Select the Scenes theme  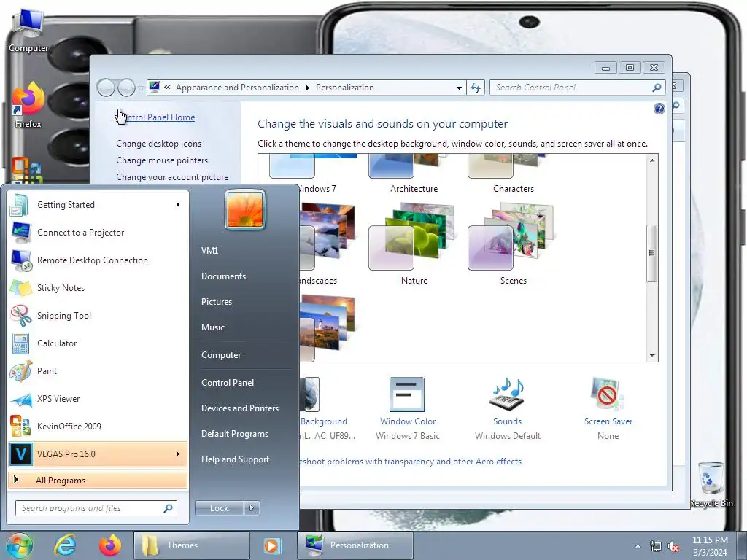pos(513,244)
